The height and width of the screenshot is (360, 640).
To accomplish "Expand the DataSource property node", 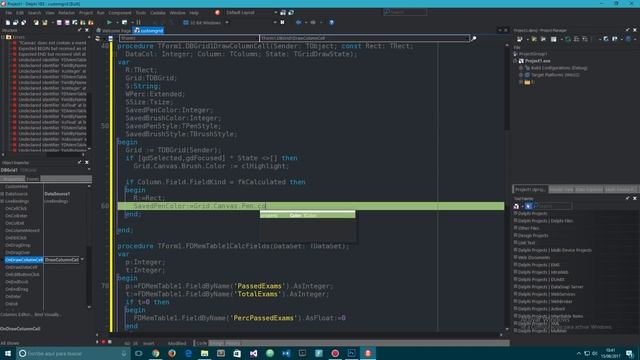I will pos(2,194).
